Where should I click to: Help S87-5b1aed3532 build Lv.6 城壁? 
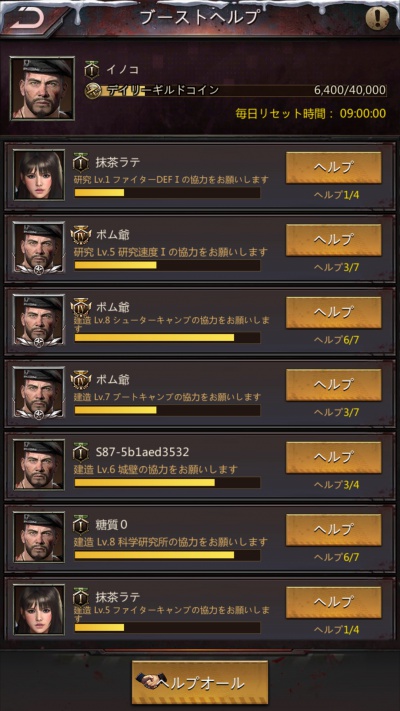[x=333, y=458]
